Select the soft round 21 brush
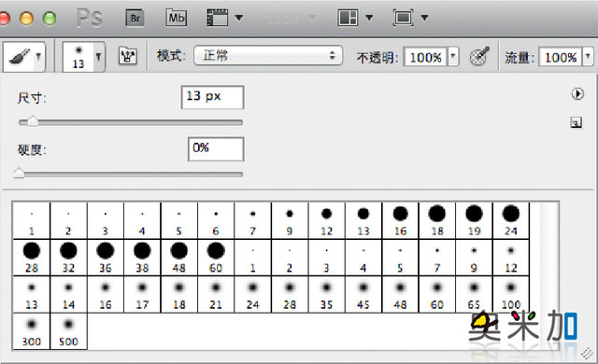The height and width of the screenshot is (364, 598). [216, 294]
